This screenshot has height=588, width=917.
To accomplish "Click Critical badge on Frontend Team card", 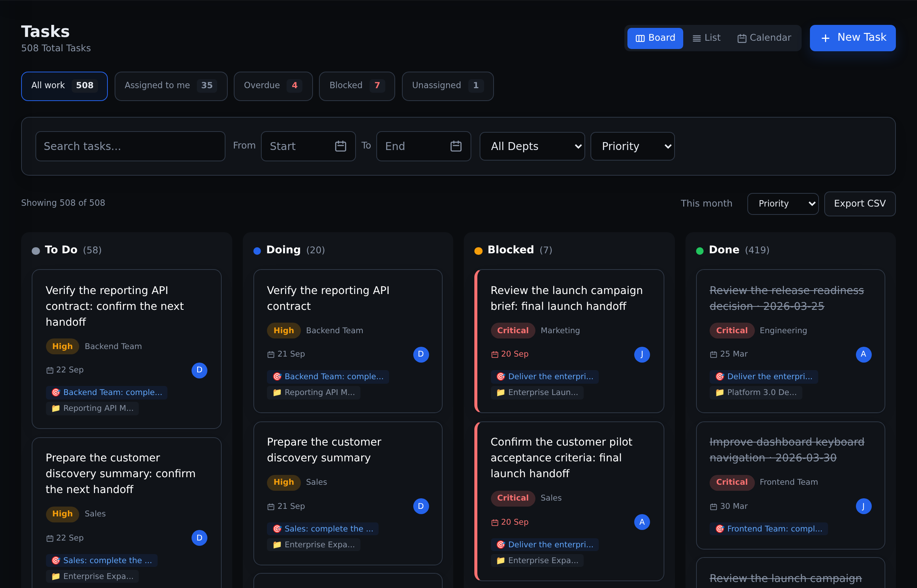I will coord(731,482).
